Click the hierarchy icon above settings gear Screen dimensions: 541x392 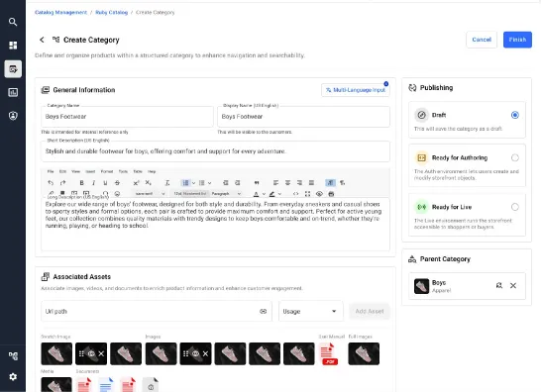13,355
